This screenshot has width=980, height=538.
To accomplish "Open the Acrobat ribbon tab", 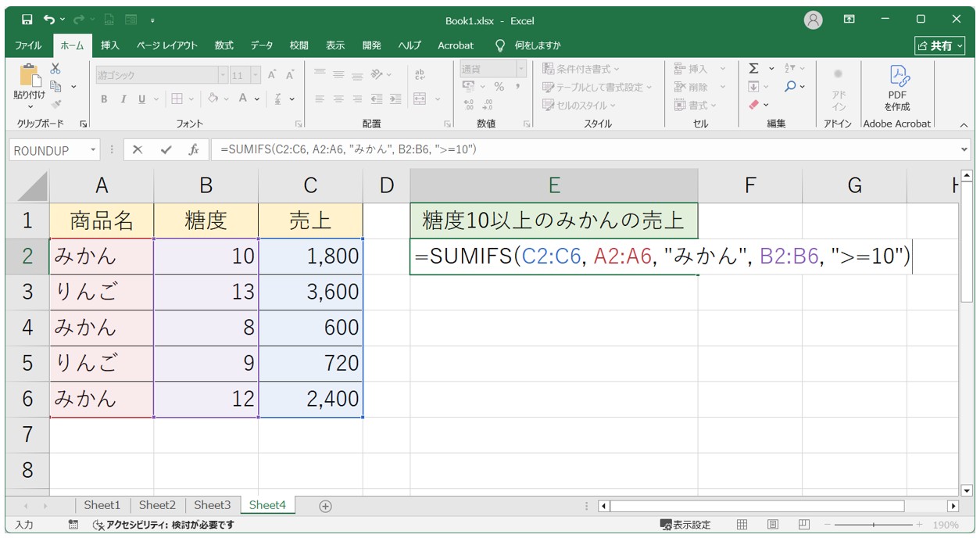I will tap(456, 45).
